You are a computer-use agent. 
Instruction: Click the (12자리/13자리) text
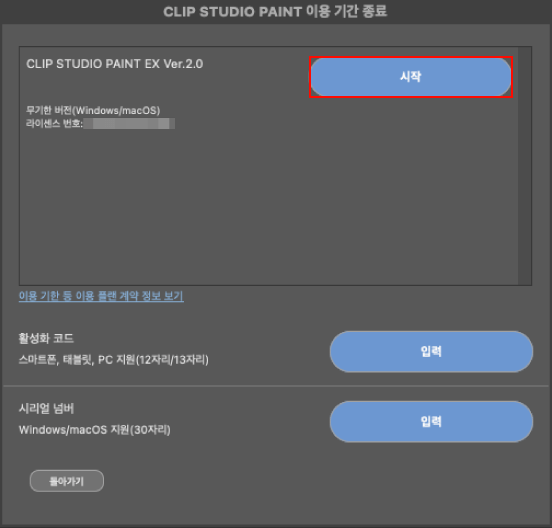tap(172, 360)
